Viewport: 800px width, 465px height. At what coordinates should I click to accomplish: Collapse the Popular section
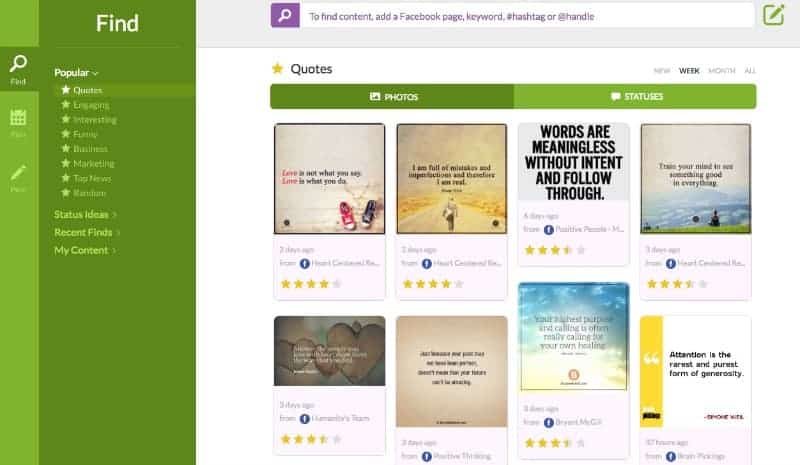click(x=77, y=73)
